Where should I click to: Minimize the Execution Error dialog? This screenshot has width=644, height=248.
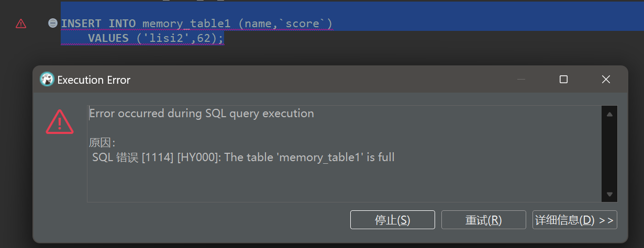pos(521,80)
